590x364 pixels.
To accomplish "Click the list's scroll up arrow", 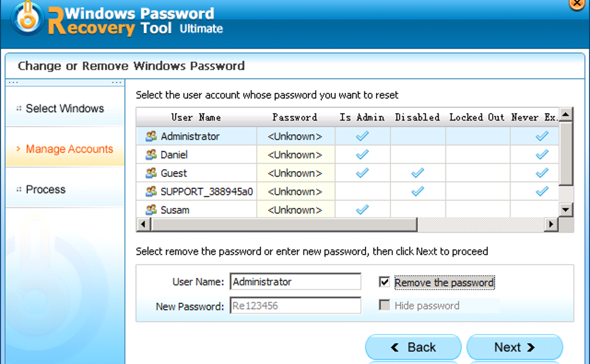I will 566,114.
